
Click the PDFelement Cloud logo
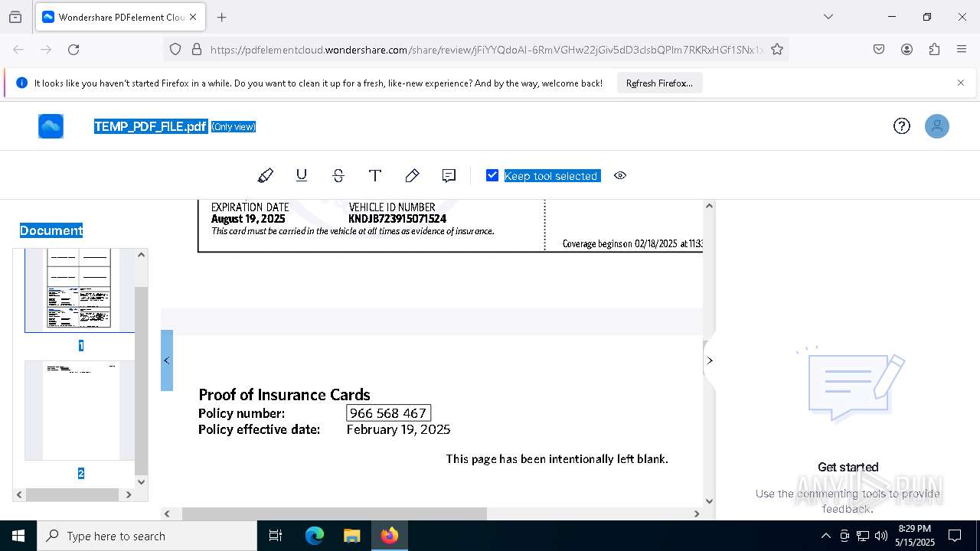tap(51, 126)
